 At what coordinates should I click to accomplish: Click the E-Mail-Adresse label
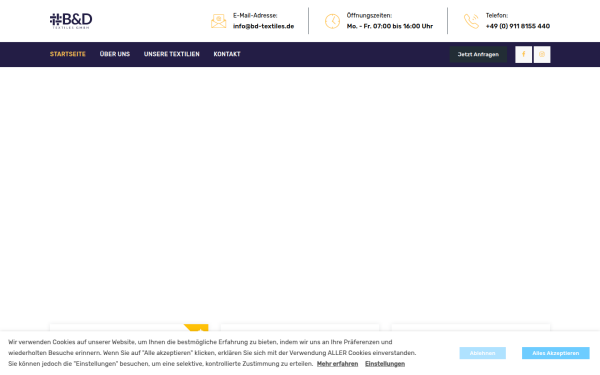(255, 16)
